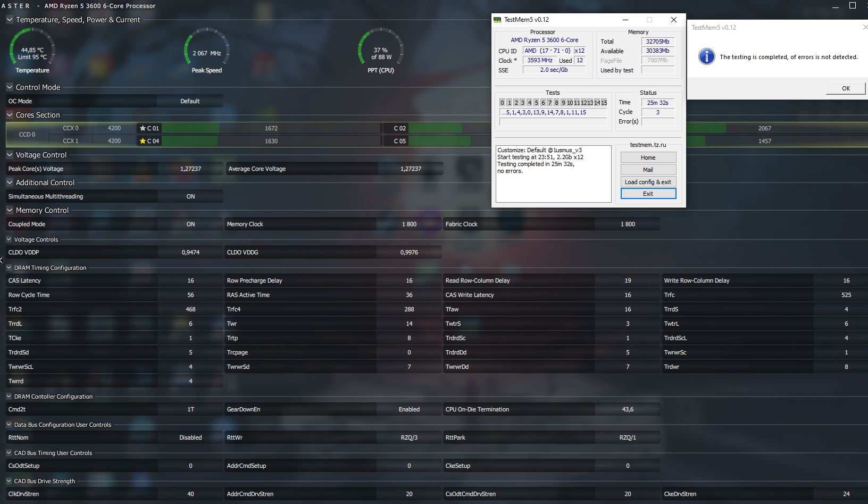Click OK in the testing completed dialog
This screenshot has width=868, height=504.
click(846, 88)
